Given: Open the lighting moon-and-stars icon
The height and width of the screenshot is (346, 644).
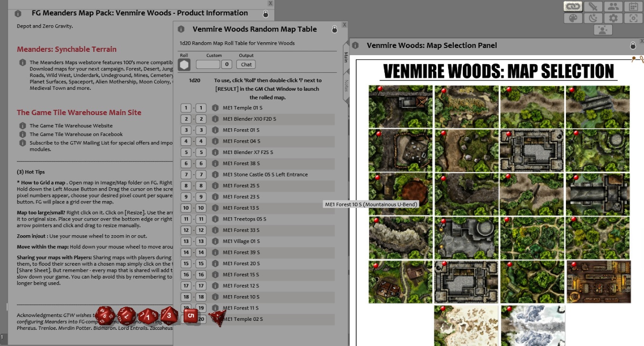Looking at the screenshot, I should tap(593, 18).
